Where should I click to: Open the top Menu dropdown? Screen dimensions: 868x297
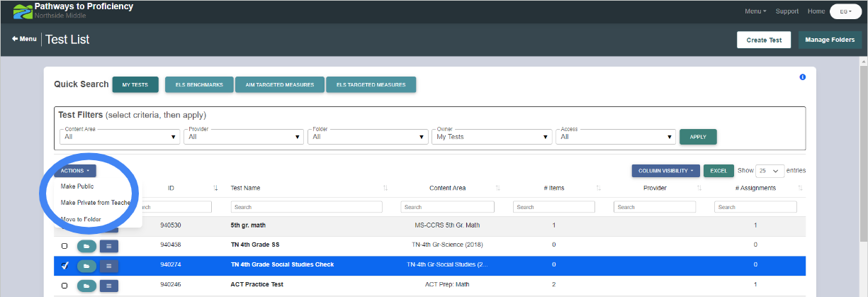coord(755,11)
